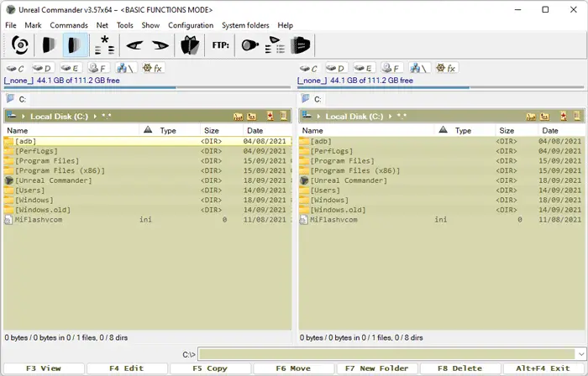
Task: Open the Commands menu
Action: point(69,25)
